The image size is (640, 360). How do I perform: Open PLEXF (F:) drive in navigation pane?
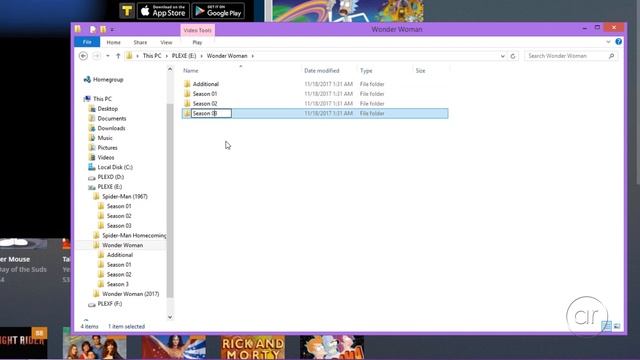tap(109, 304)
